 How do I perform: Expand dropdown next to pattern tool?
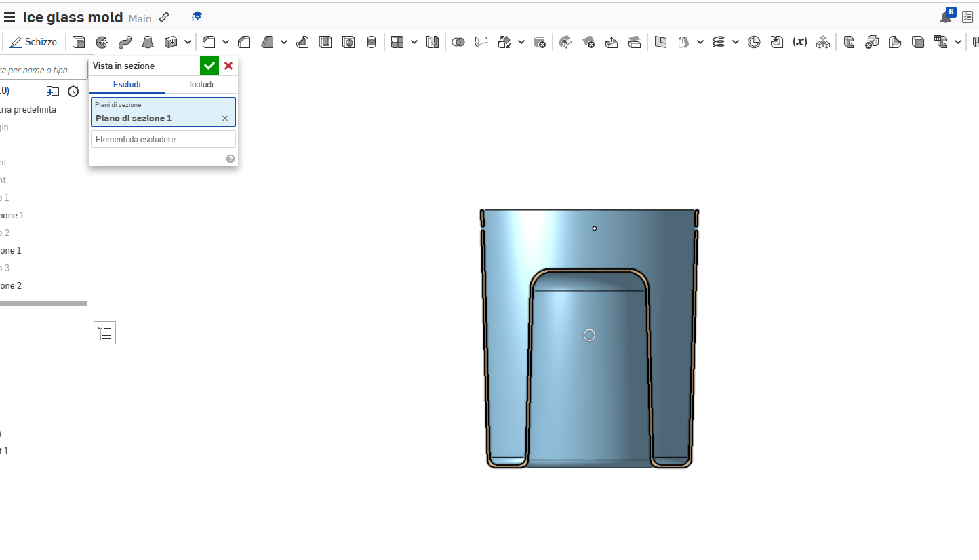click(414, 42)
